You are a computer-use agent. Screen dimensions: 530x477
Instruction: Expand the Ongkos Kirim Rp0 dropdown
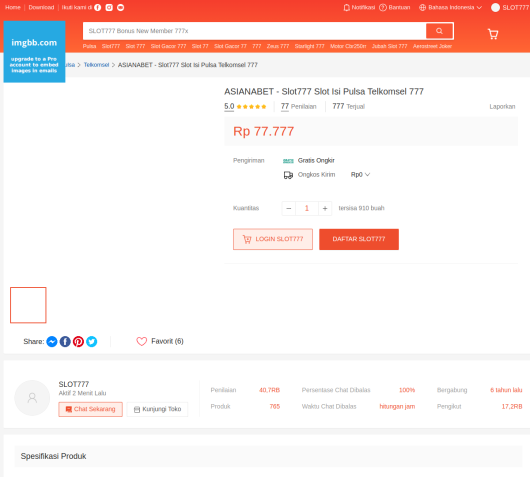pos(360,175)
